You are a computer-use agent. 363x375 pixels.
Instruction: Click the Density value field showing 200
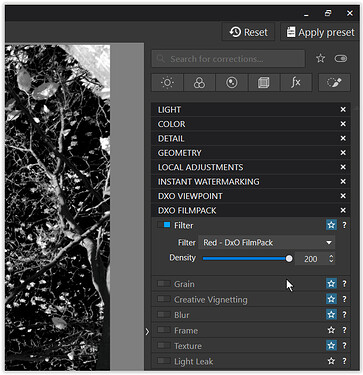311,259
